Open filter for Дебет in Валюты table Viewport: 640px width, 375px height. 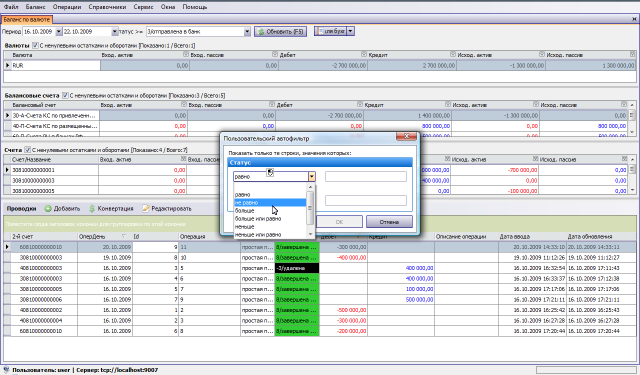click(x=364, y=54)
